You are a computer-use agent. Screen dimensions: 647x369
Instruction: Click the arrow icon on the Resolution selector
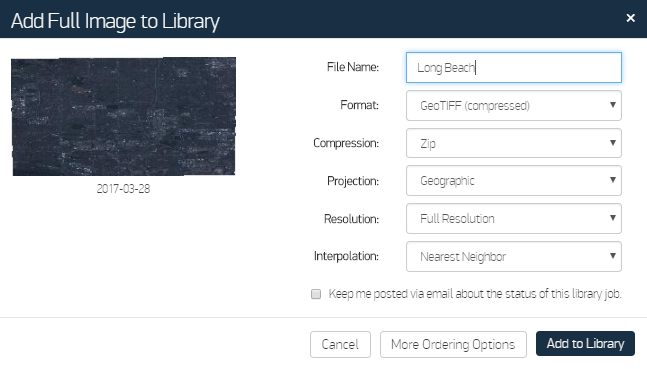pos(613,218)
